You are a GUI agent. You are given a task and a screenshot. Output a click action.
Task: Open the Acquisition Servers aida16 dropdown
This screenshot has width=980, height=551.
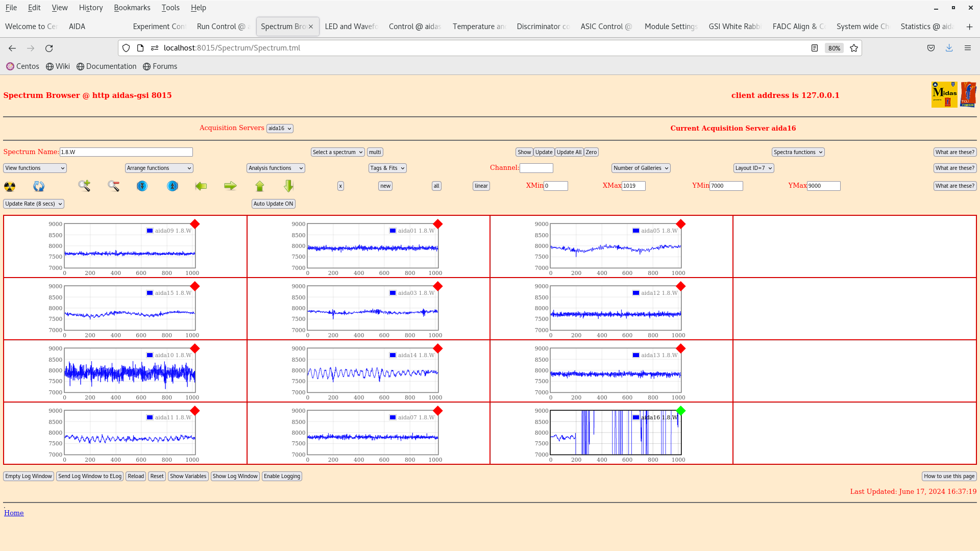(x=279, y=129)
